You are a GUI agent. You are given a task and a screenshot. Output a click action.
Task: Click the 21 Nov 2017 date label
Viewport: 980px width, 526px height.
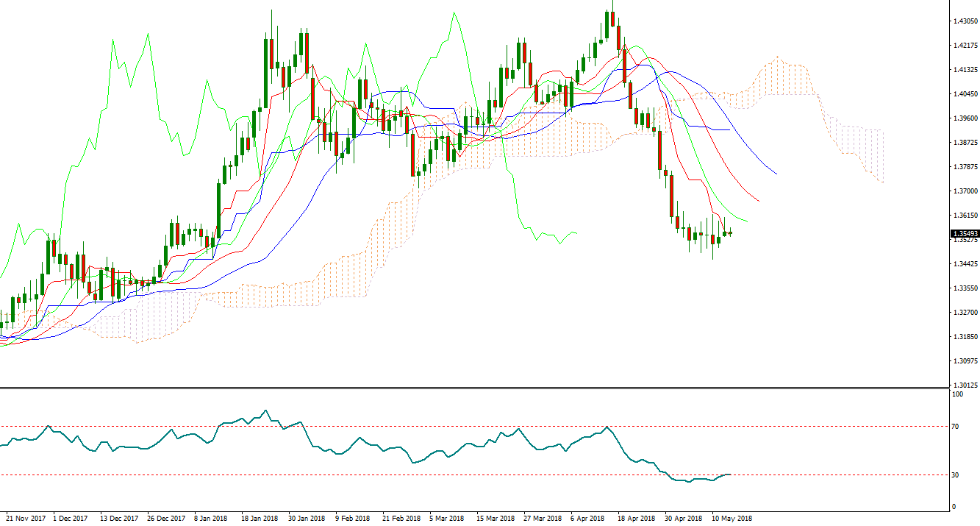coord(26,518)
